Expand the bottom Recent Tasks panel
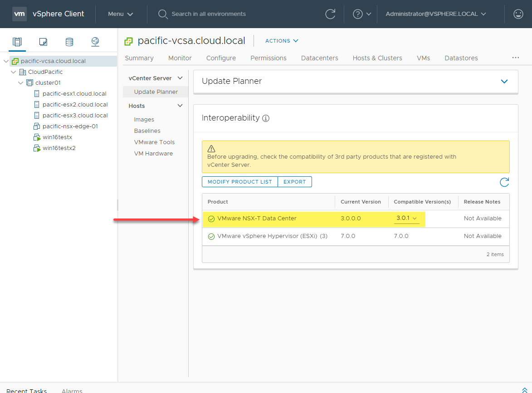The height and width of the screenshot is (393, 532). coord(525,390)
